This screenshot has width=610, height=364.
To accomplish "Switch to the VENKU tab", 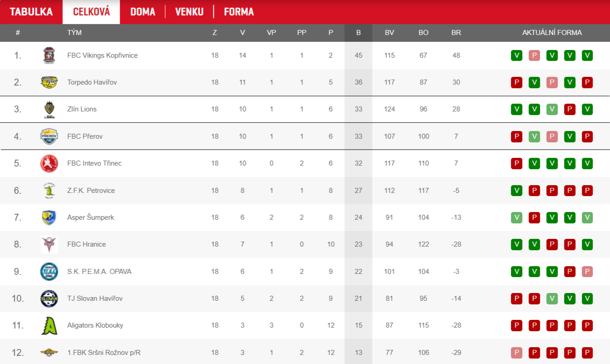I will [189, 12].
